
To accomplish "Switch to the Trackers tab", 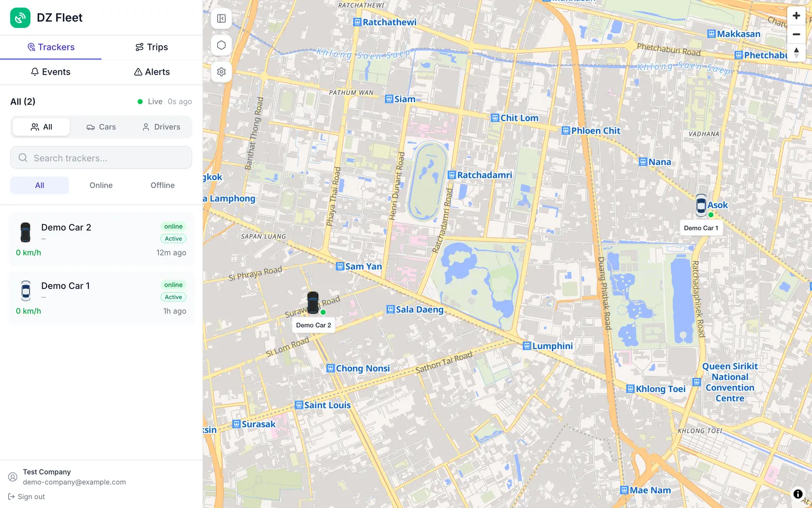I will tap(51, 47).
